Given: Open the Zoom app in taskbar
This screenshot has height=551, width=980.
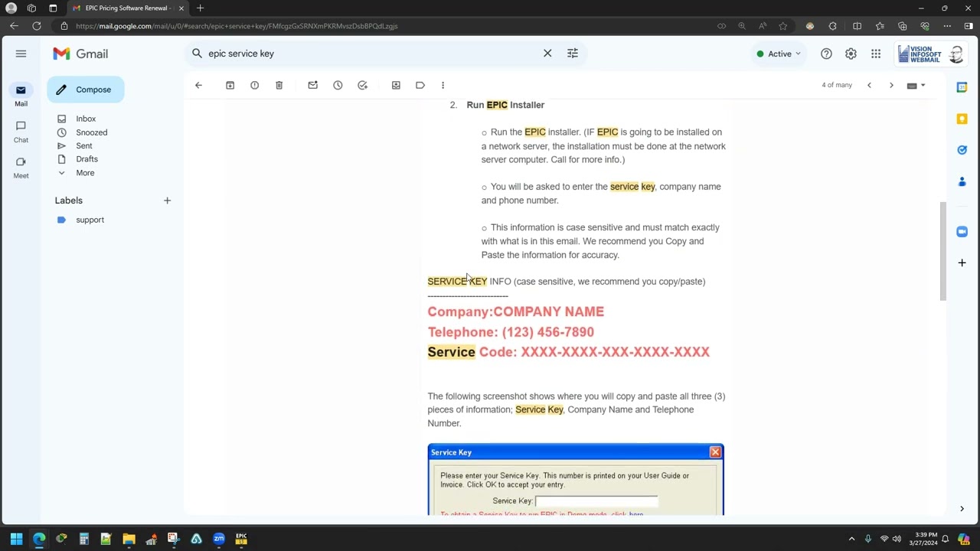Looking at the screenshot, I should (219, 539).
